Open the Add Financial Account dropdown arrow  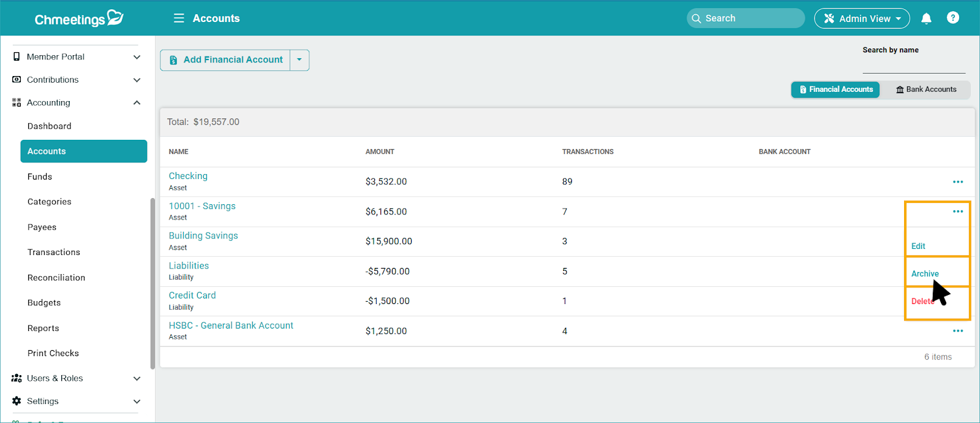click(x=300, y=60)
